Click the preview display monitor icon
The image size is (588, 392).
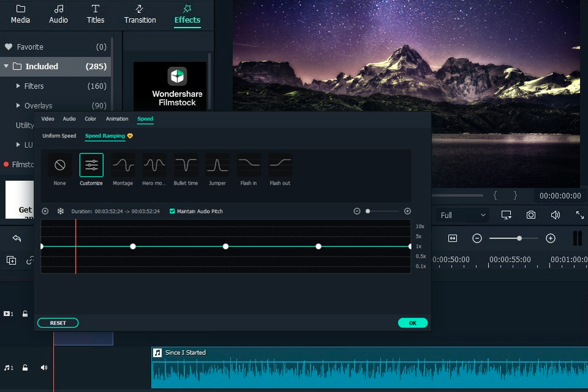click(x=507, y=215)
